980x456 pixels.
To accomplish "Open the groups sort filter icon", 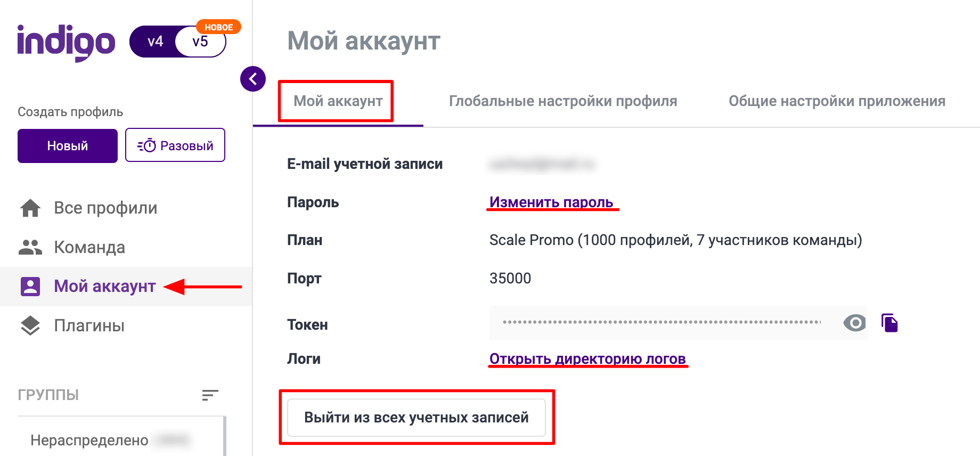I will pos(210,395).
